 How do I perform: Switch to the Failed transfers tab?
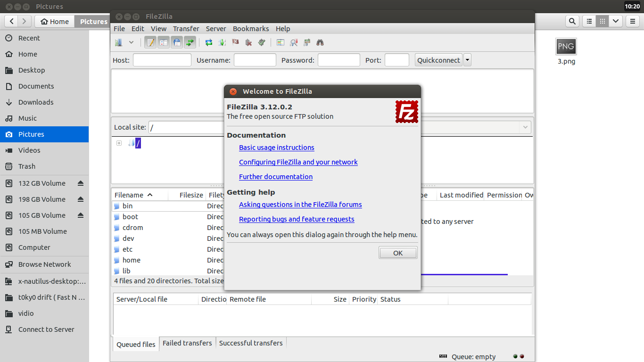click(x=187, y=343)
